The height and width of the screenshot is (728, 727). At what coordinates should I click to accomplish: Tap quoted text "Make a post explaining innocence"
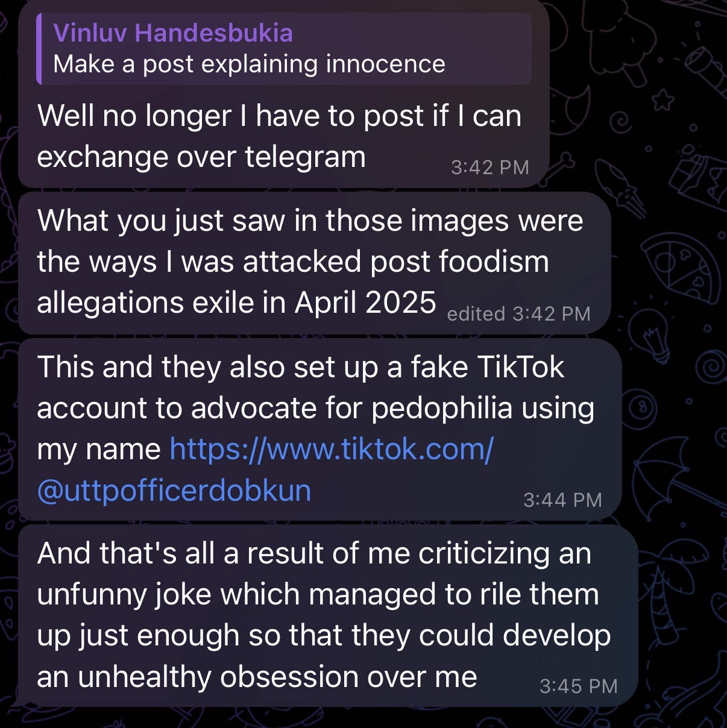(x=249, y=64)
